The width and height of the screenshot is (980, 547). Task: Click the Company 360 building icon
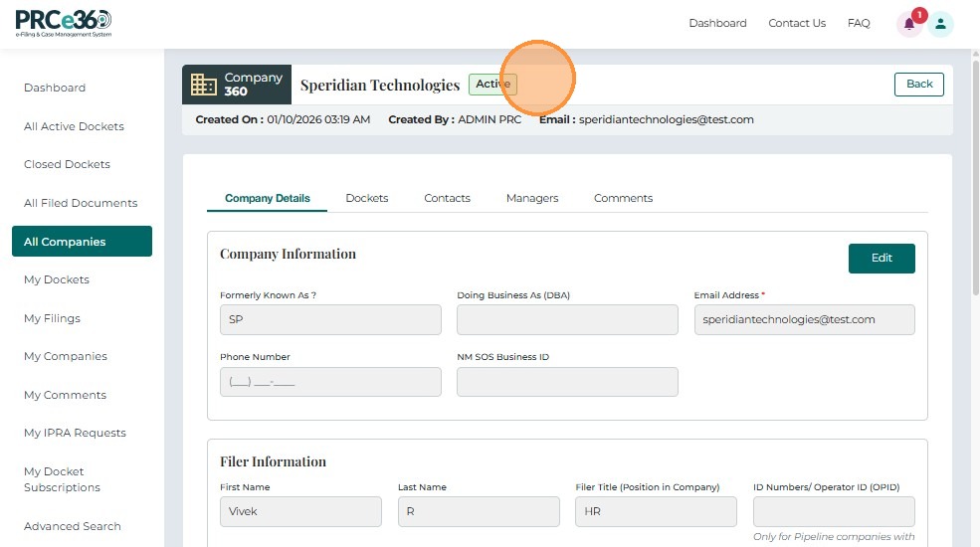204,85
